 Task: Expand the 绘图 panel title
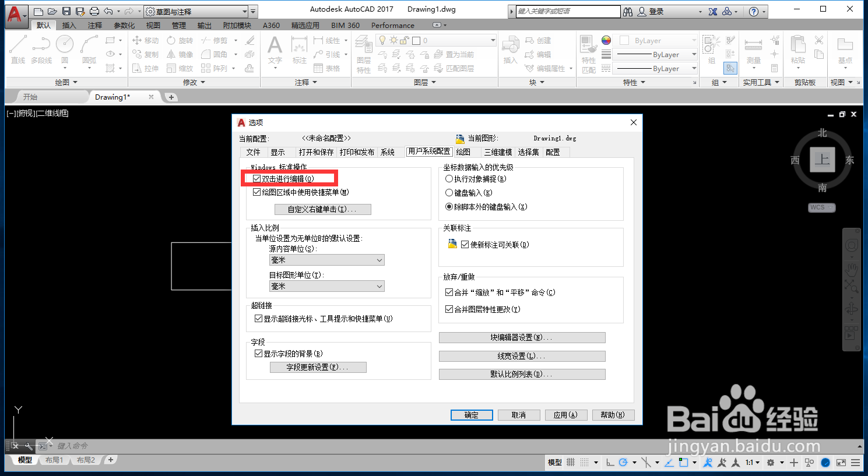point(66,83)
